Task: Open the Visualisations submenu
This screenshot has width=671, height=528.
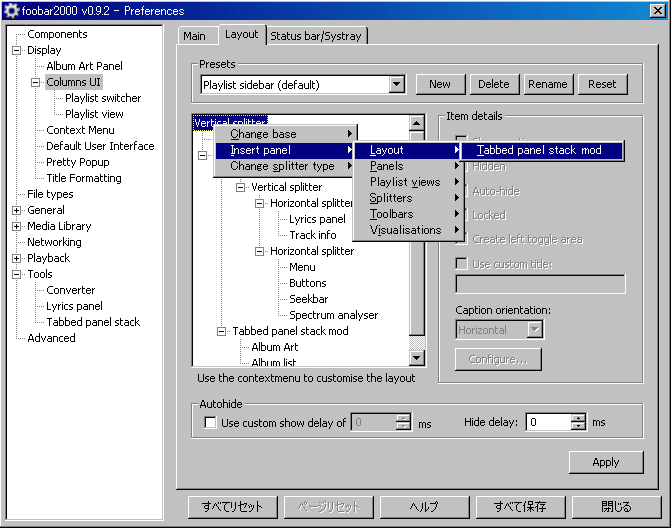Action: [408, 230]
